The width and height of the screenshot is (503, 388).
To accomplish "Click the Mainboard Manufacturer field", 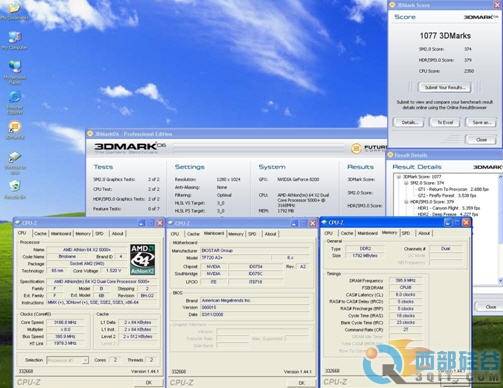I will click(x=255, y=250).
